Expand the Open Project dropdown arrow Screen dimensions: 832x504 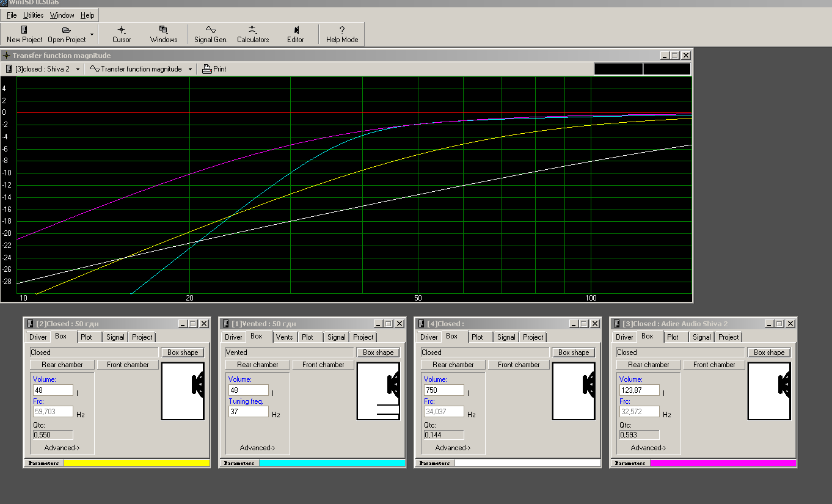point(92,34)
